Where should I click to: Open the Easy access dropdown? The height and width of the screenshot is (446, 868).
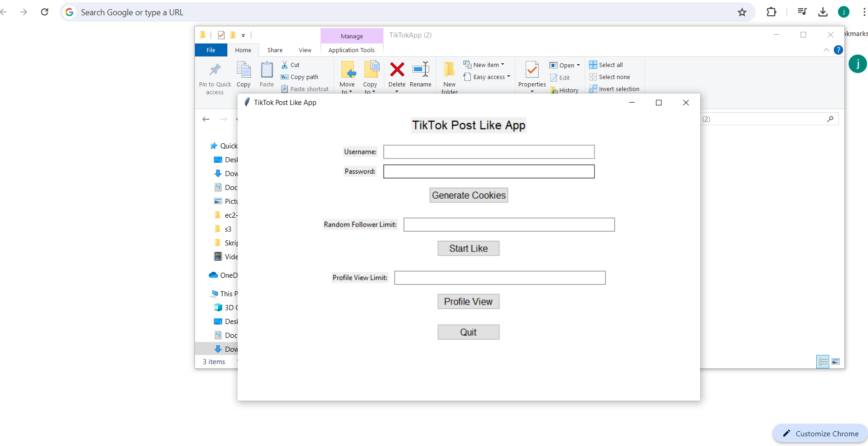tap(487, 77)
